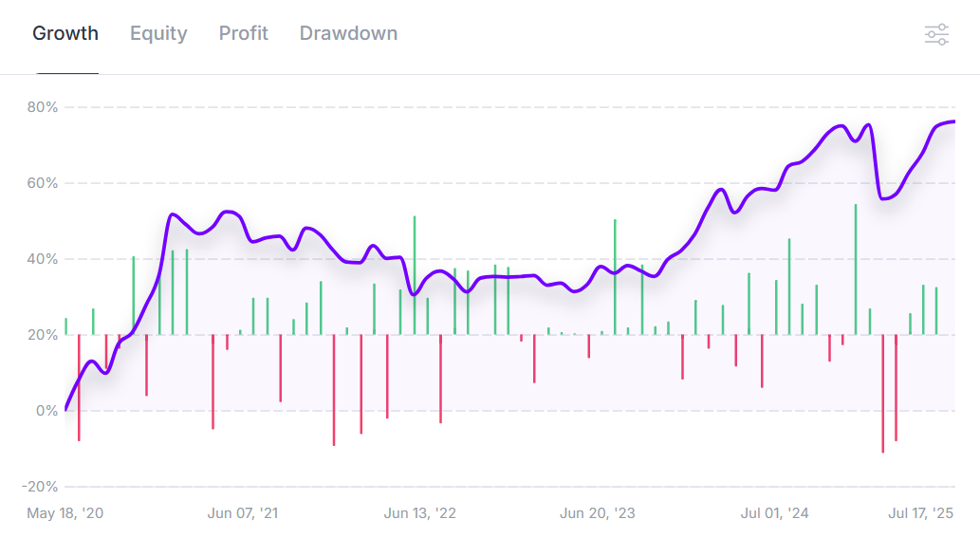Screen dimensions: 980x538
Task: Click the Jul 01, '24 date label
Action: [775, 513]
